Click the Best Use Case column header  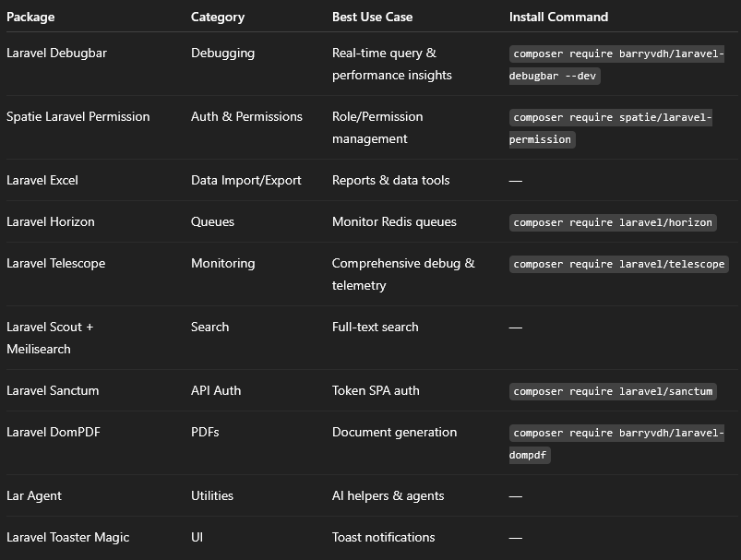tap(372, 17)
